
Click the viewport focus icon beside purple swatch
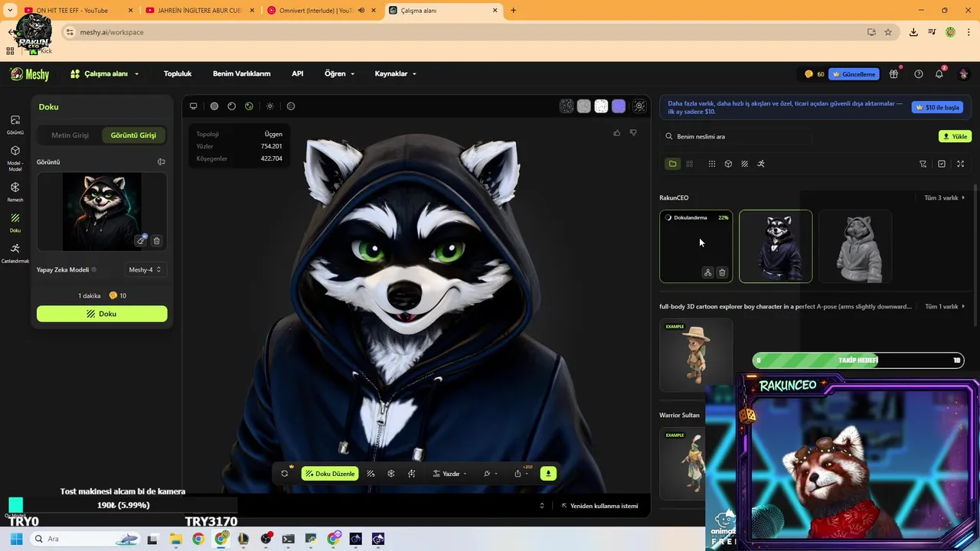click(639, 106)
